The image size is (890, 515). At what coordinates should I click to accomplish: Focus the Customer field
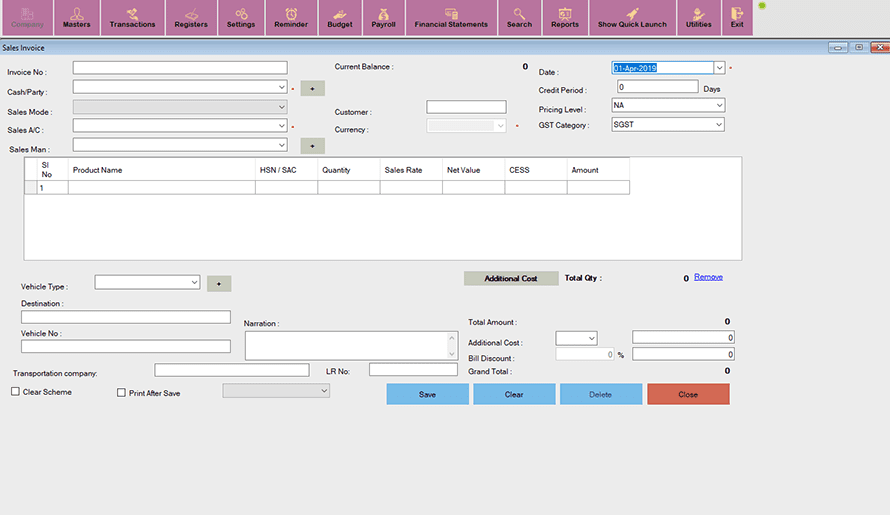[466, 107]
